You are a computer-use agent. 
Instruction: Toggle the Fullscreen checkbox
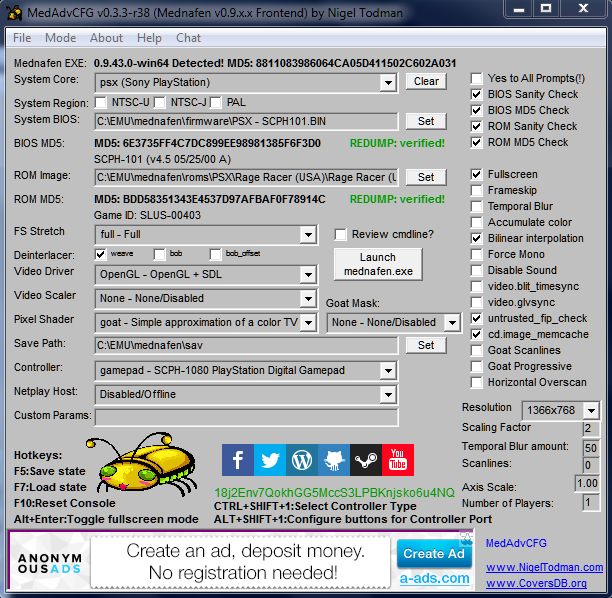click(x=476, y=174)
